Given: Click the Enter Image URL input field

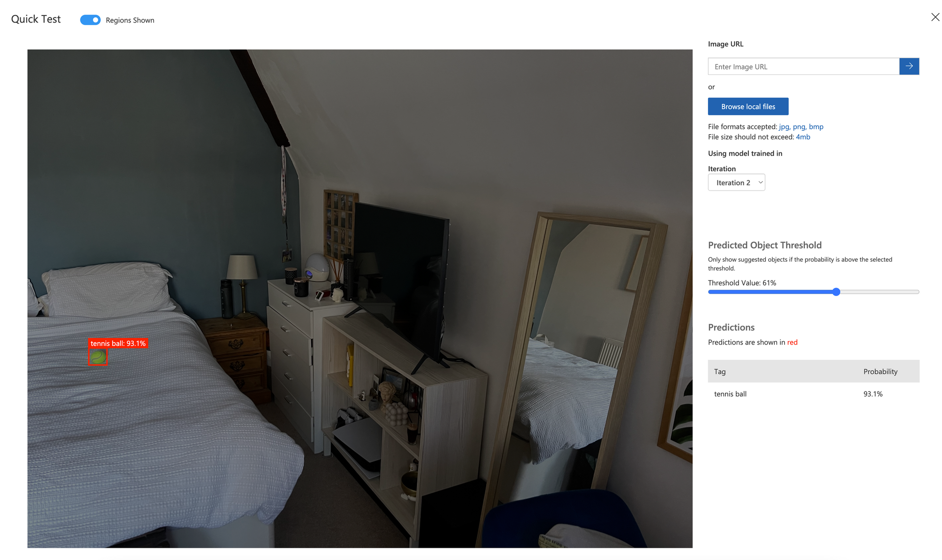Looking at the screenshot, I should (803, 65).
